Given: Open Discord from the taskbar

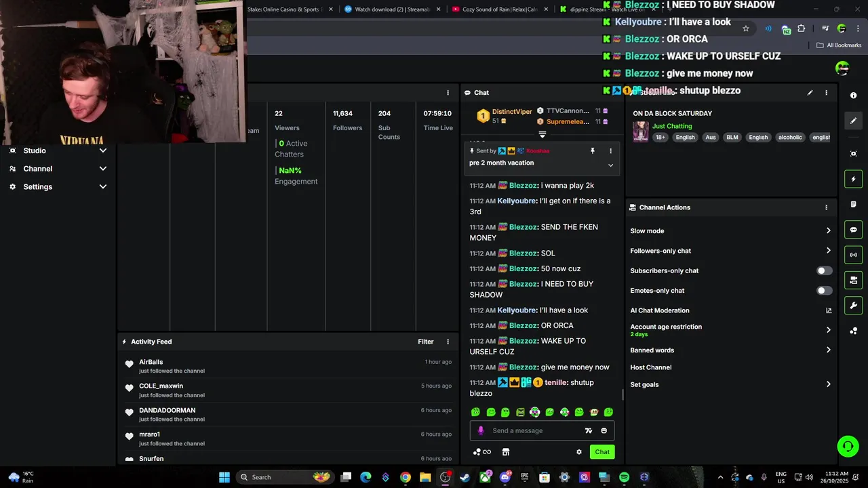Looking at the screenshot, I should pos(505,477).
